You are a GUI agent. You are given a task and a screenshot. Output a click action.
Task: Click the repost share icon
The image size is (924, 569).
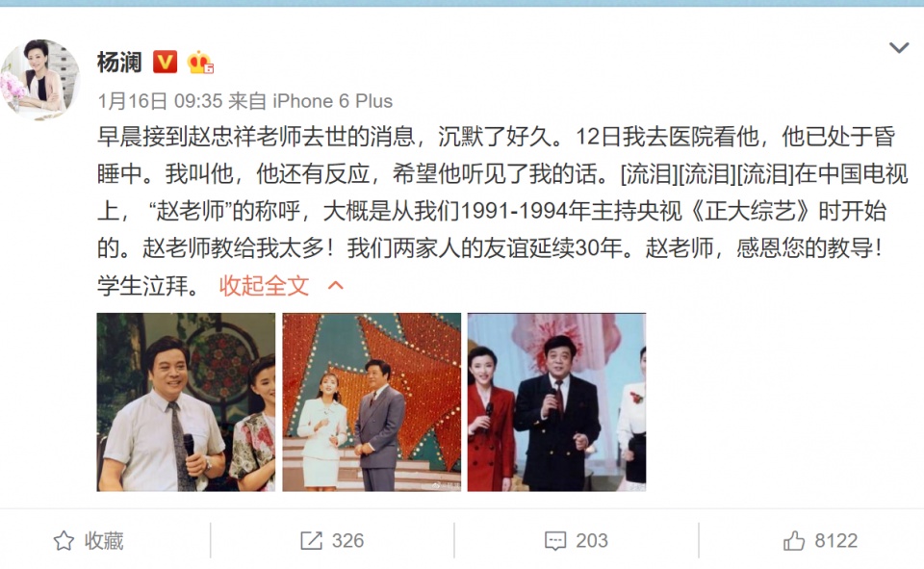coord(311,541)
